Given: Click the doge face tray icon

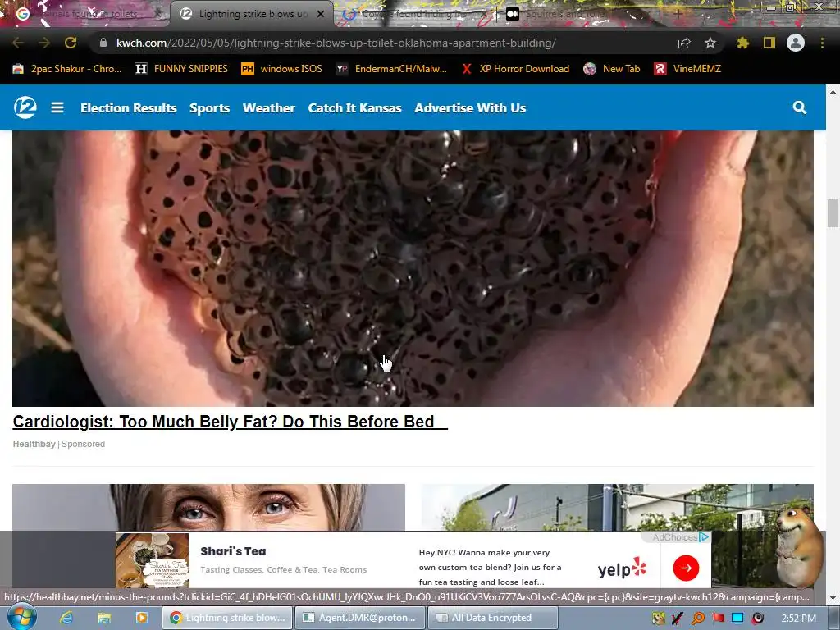Looking at the screenshot, I should tap(659, 619).
